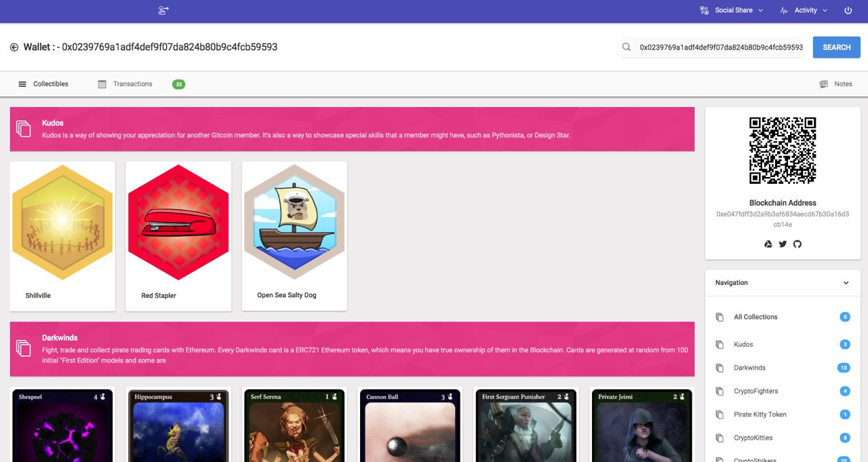Click the All Collections copy icon

(719, 317)
